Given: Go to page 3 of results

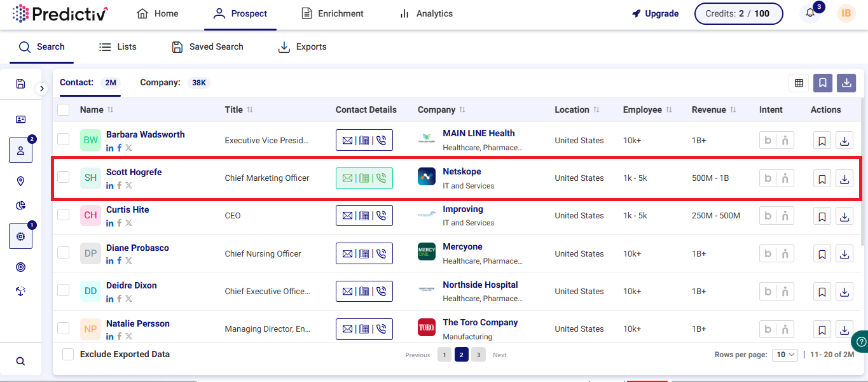Looking at the screenshot, I should pyautogui.click(x=478, y=355).
